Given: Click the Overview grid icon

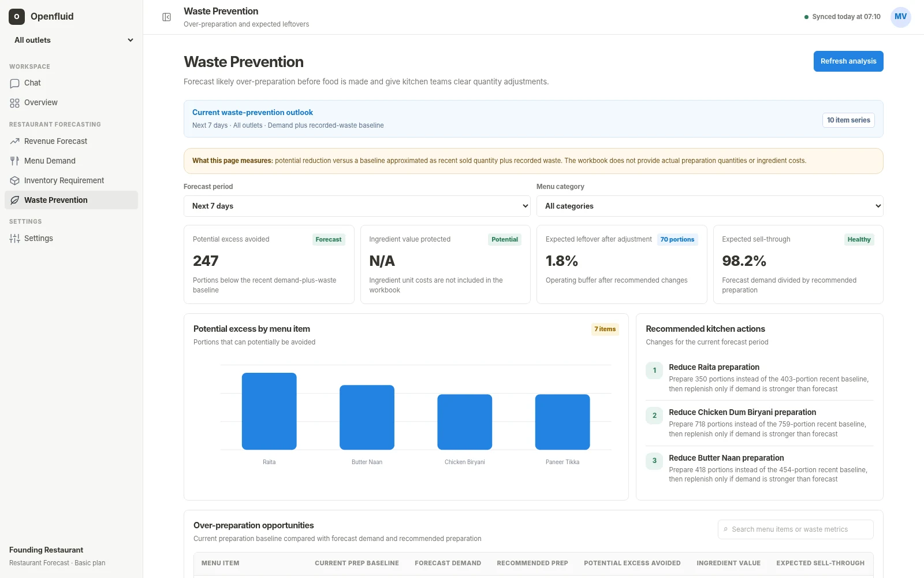Looking at the screenshot, I should pos(15,103).
